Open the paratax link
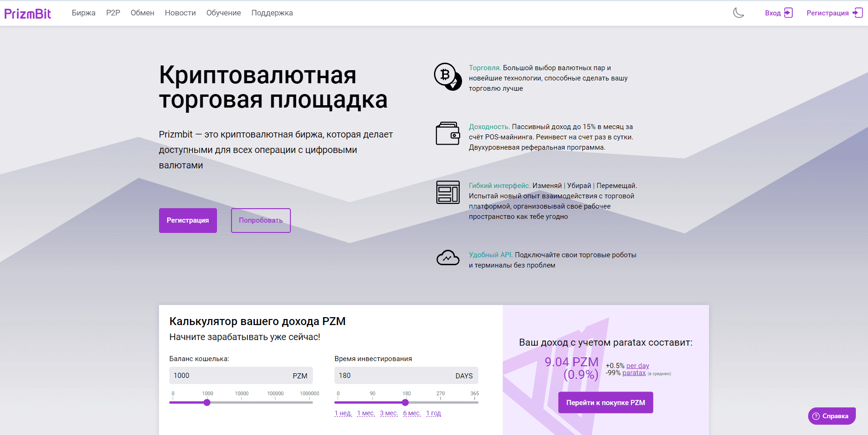The height and width of the screenshot is (435, 868). tap(634, 373)
